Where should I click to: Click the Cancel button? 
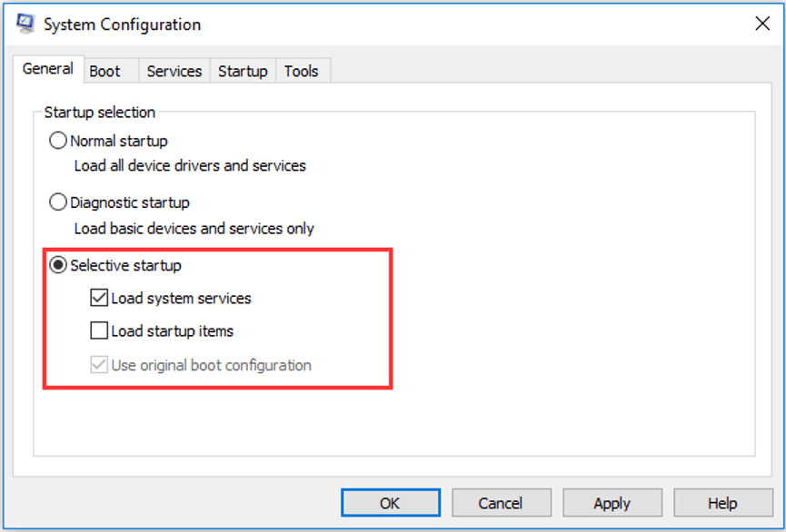click(501, 503)
